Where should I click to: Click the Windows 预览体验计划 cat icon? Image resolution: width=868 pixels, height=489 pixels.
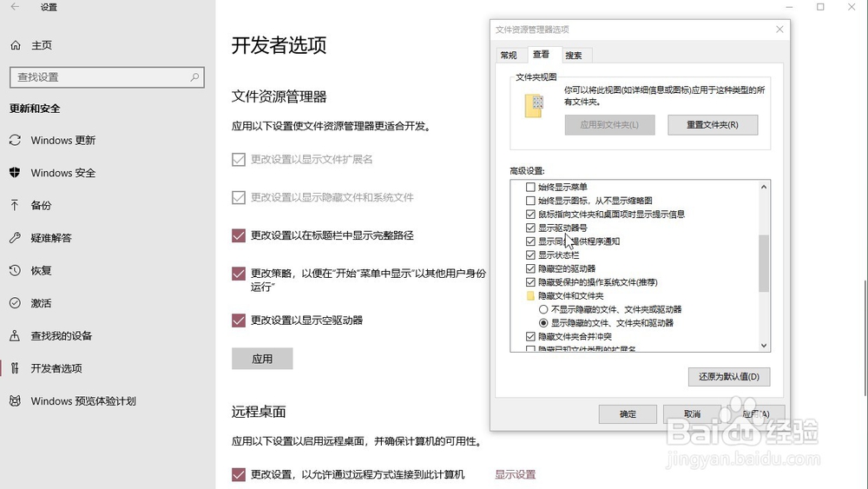click(x=15, y=401)
